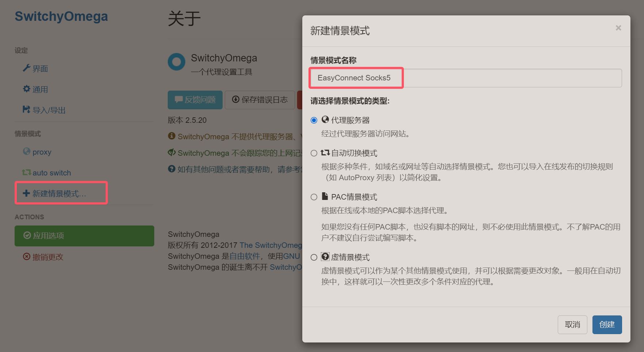Dismiss the 新建情景模式 dialog
644x352 pixels.
[618, 28]
